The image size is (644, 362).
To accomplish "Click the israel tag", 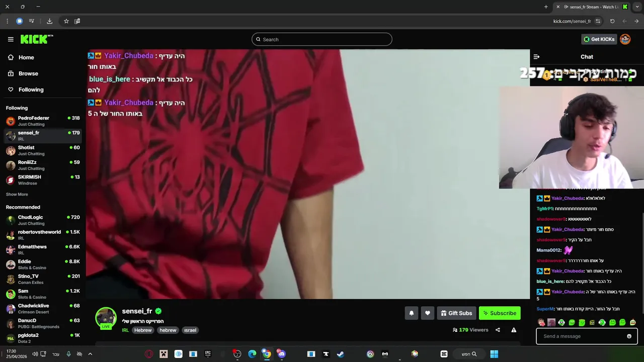I will pos(190,330).
